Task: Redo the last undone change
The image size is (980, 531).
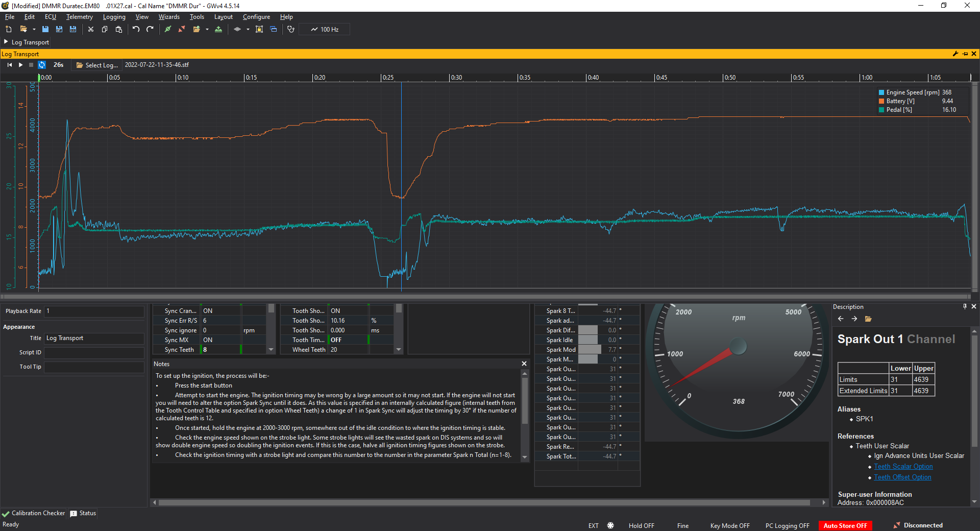Action: pyautogui.click(x=150, y=29)
